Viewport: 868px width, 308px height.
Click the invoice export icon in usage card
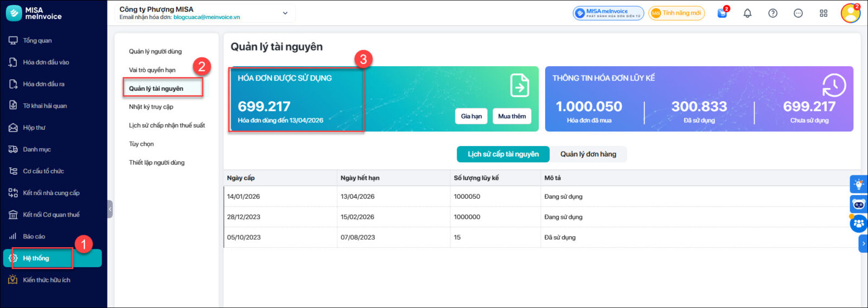519,86
